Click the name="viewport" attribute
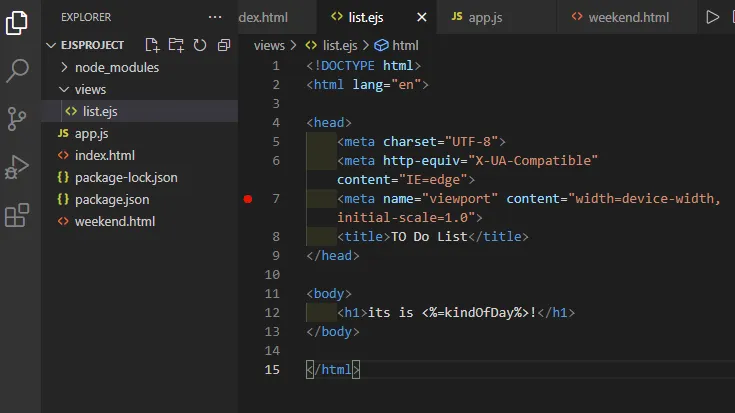The image size is (735, 413). click(440, 199)
